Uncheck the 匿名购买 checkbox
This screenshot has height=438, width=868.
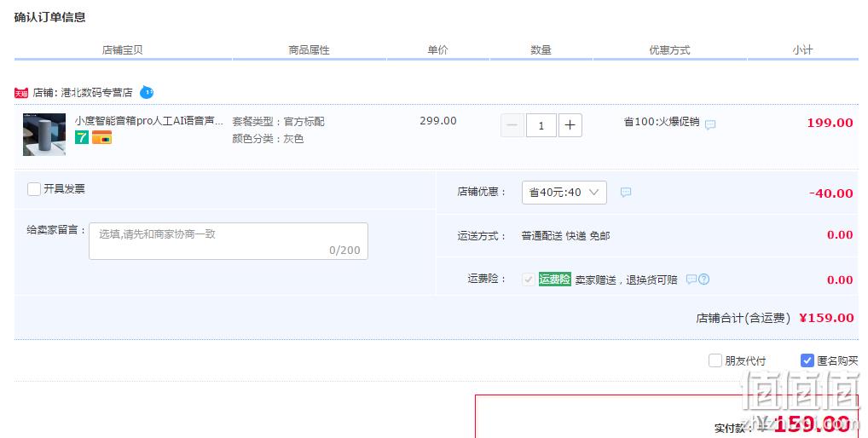coord(807,360)
